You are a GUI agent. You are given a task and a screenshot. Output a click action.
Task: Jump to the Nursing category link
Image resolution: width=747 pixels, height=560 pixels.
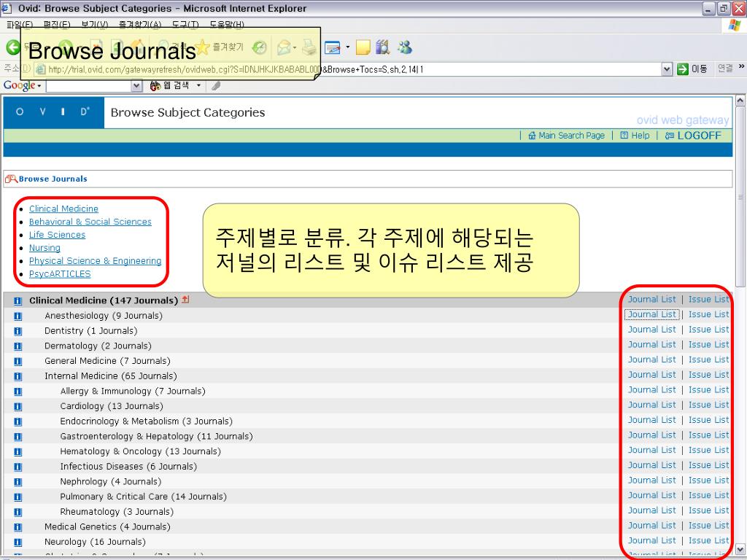pos(44,248)
